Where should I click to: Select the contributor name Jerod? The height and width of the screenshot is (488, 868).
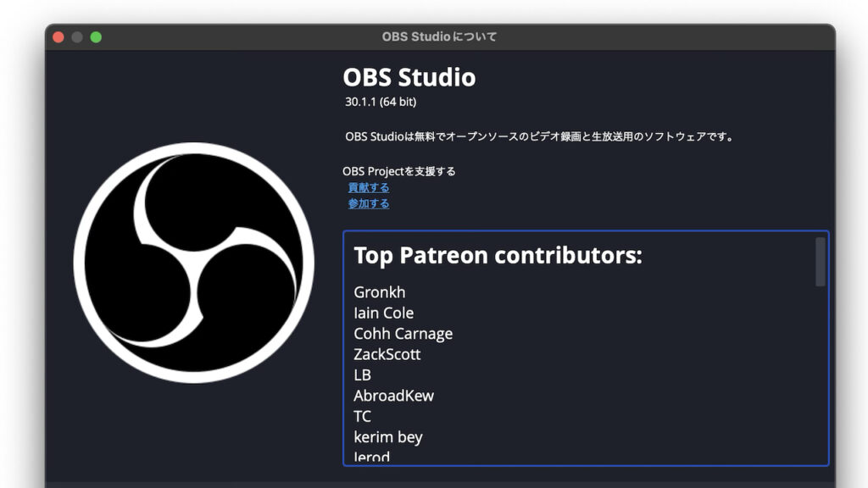coord(371,456)
